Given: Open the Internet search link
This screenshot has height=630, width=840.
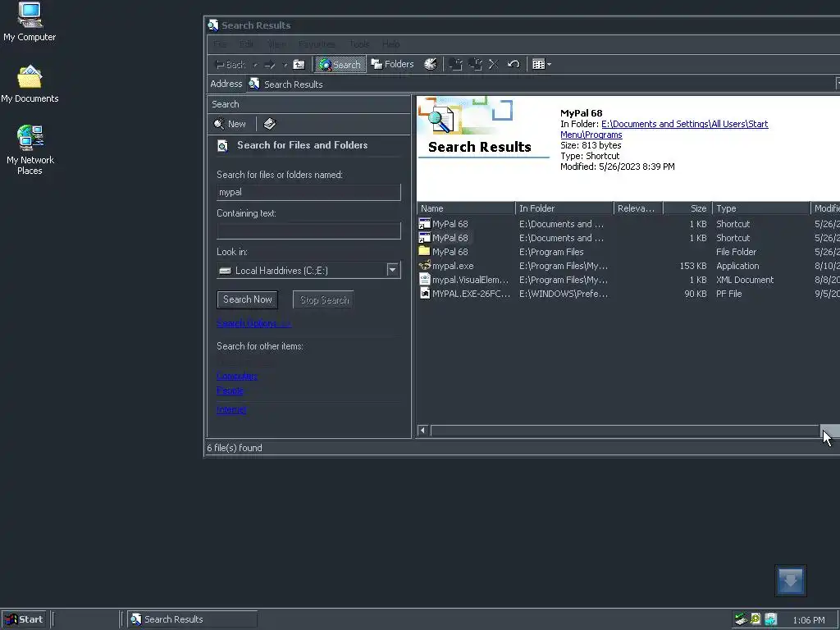Looking at the screenshot, I should tap(231, 409).
